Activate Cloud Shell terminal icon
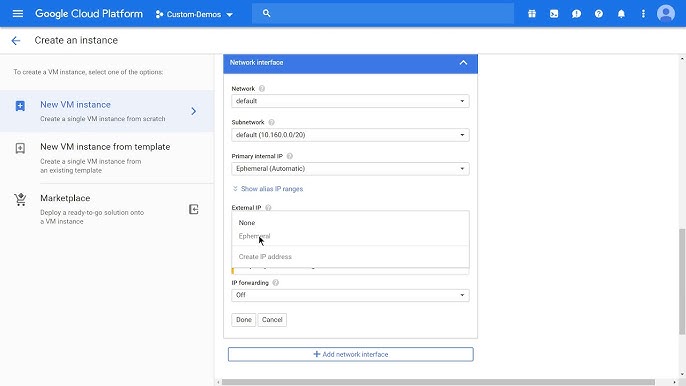686x386 pixels. pyautogui.click(x=554, y=14)
